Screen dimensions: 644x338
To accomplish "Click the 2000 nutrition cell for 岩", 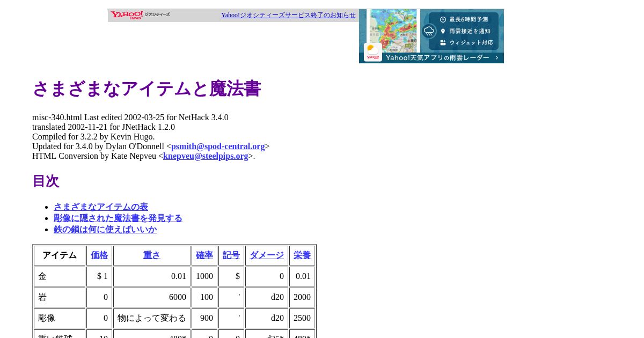I will (302, 297).
